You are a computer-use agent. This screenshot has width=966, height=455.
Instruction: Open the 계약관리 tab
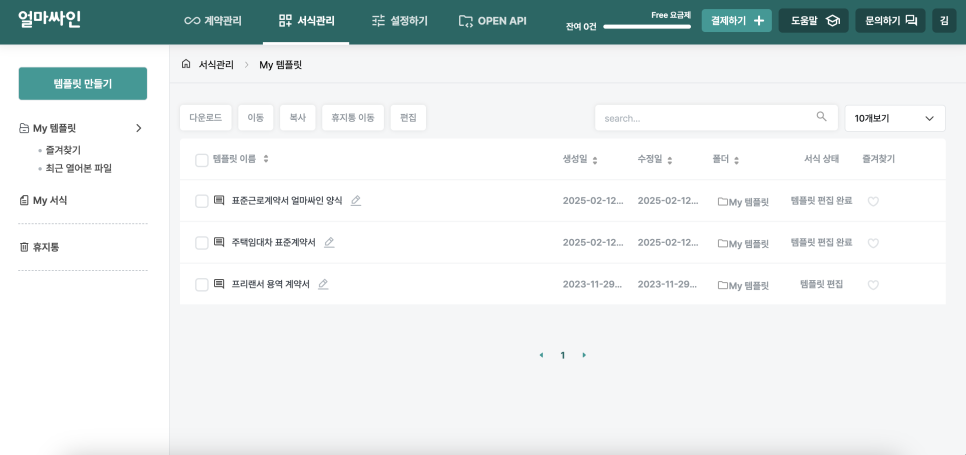[213, 21]
